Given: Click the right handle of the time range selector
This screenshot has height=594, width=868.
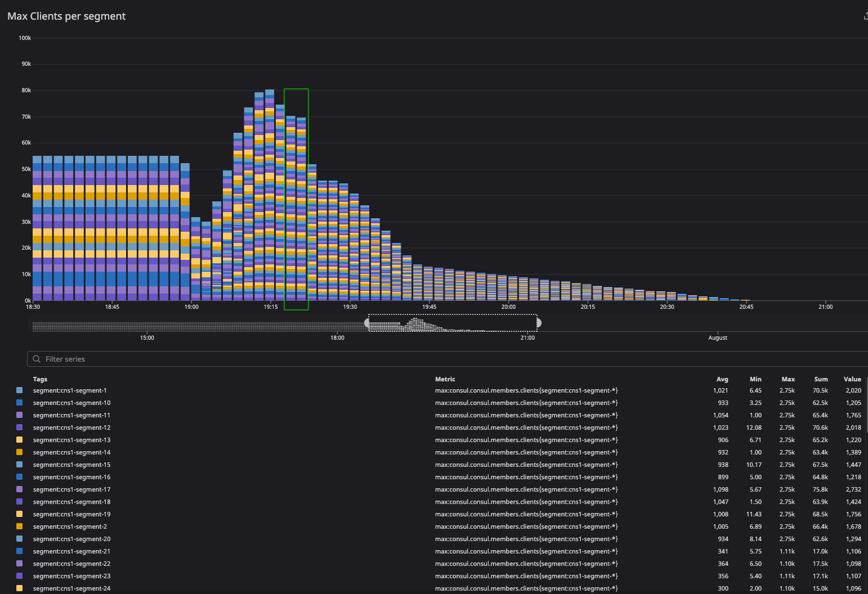Looking at the screenshot, I should click(x=539, y=323).
